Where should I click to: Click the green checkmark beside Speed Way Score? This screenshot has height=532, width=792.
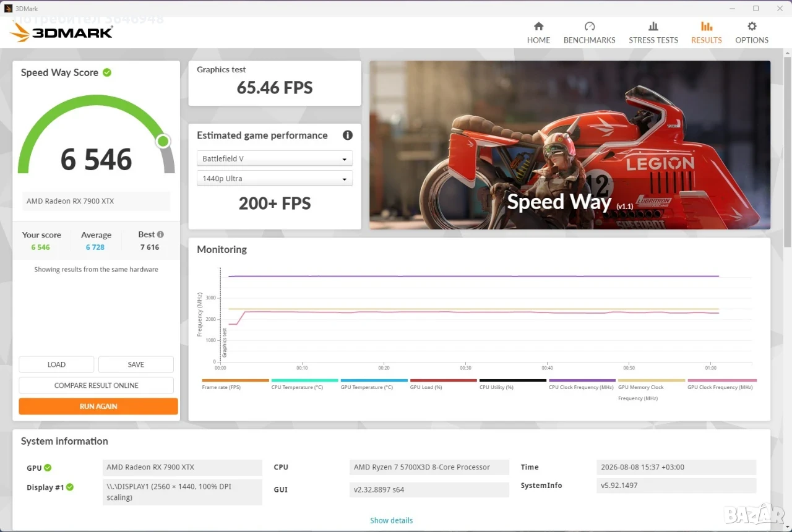point(107,72)
